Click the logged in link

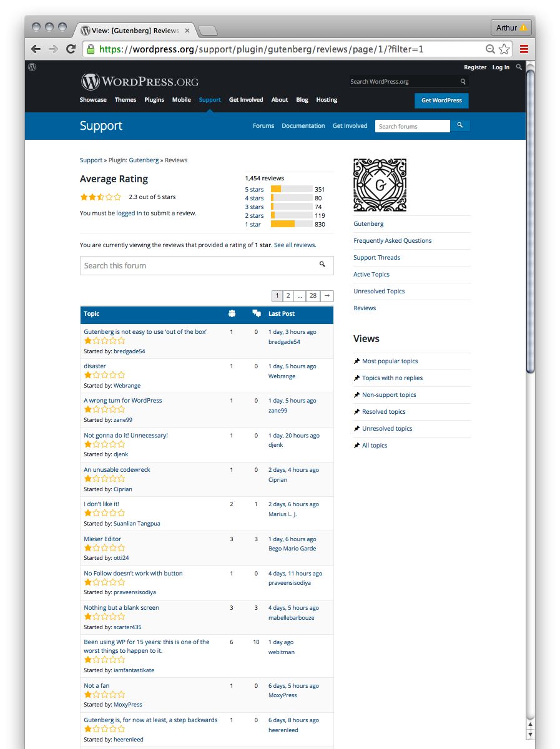click(129, 212)
